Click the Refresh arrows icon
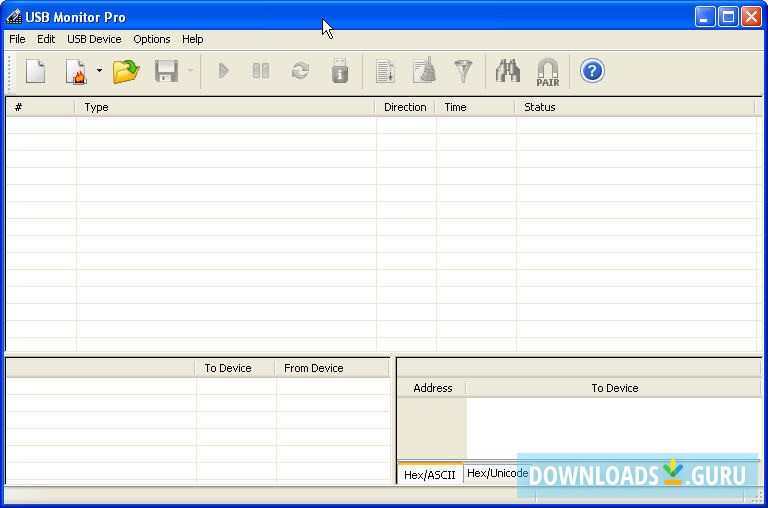Image resolution: width=768 pixels, height=508 pixels. click(x=300, y=71)
